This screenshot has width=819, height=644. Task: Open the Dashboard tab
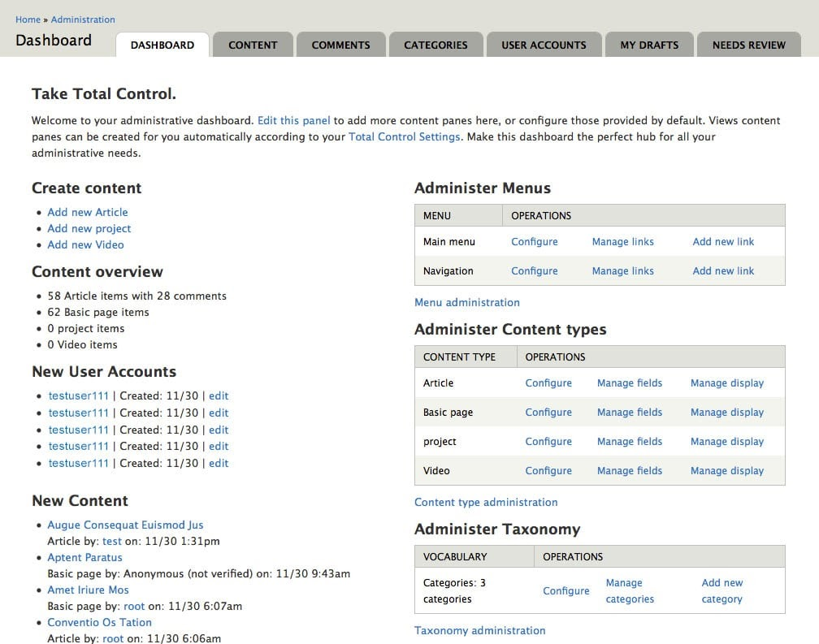162,45
